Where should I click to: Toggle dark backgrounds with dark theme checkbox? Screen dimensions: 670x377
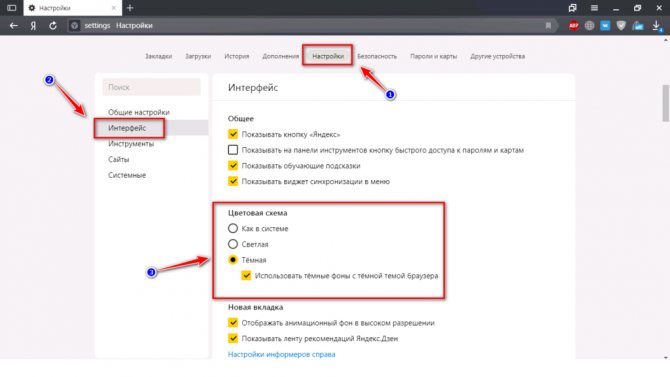click(x=246, y=276)
